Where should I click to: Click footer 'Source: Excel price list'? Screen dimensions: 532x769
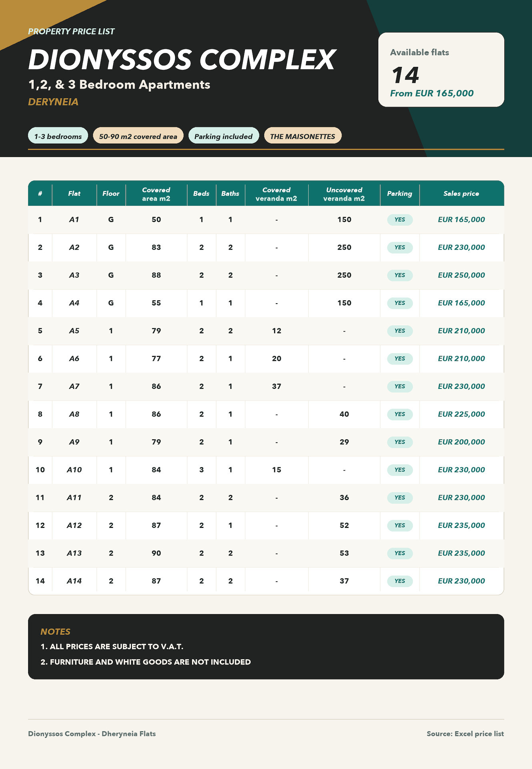point(465,734)
